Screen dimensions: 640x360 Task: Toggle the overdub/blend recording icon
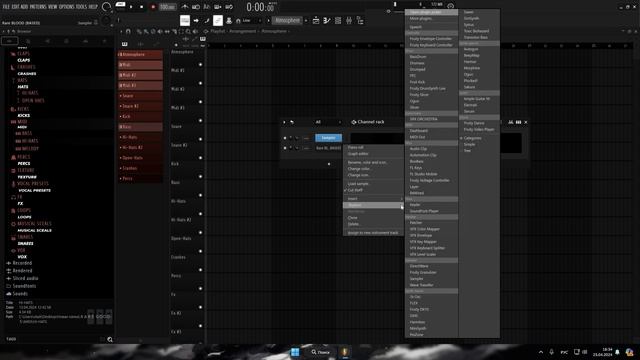tap(218, 7)
